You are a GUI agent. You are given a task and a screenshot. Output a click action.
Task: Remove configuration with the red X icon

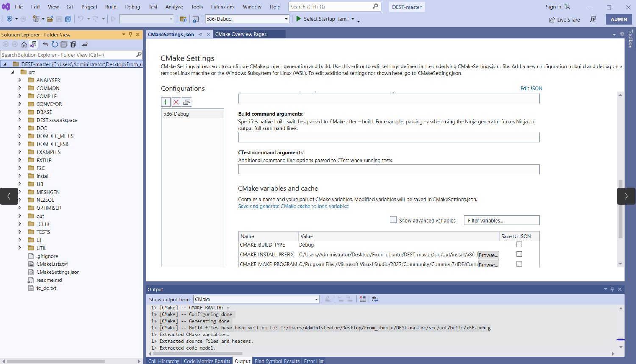[176, 102]
